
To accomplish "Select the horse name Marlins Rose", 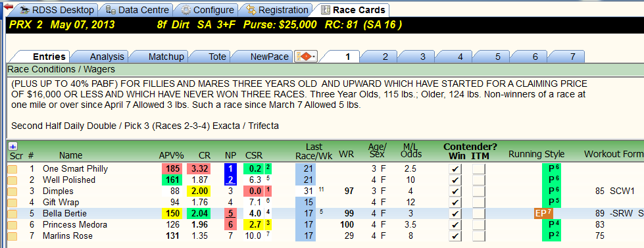I will pos(67,236).
